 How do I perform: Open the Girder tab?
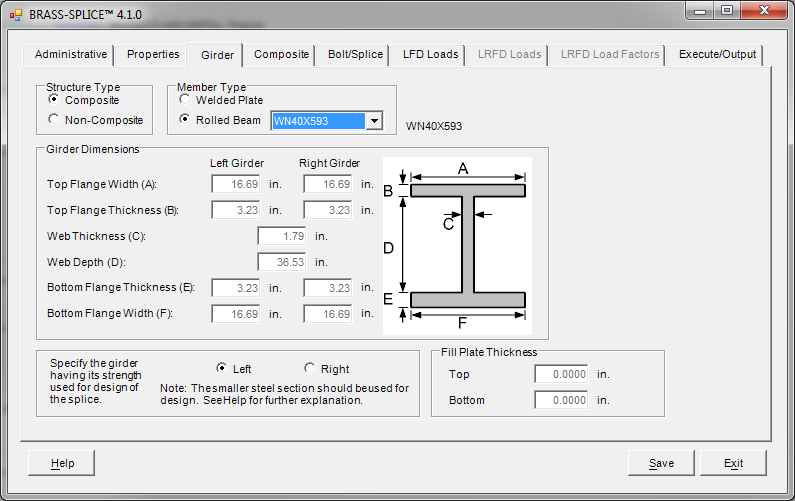tap(215, 55)
